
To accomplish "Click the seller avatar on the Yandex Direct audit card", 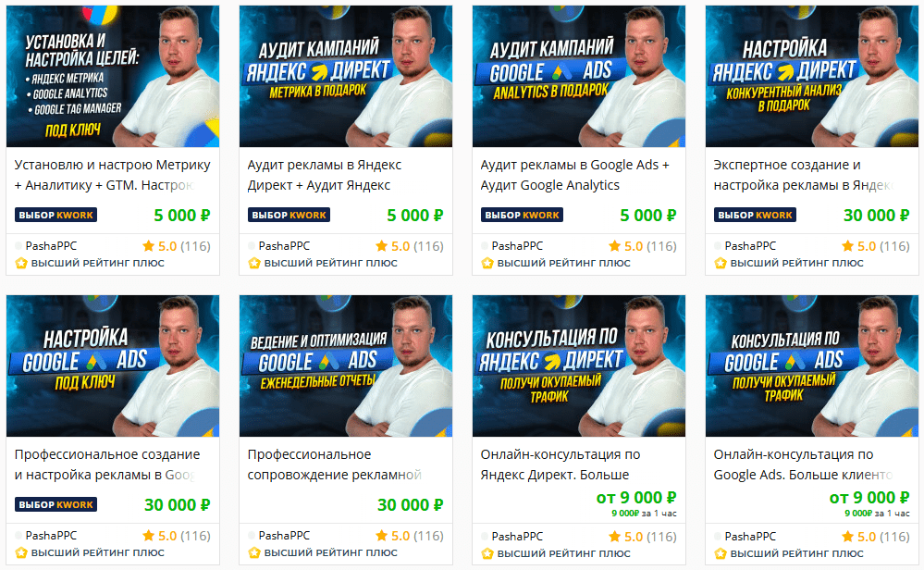I will pyautogui.click(x=252, y=246).
